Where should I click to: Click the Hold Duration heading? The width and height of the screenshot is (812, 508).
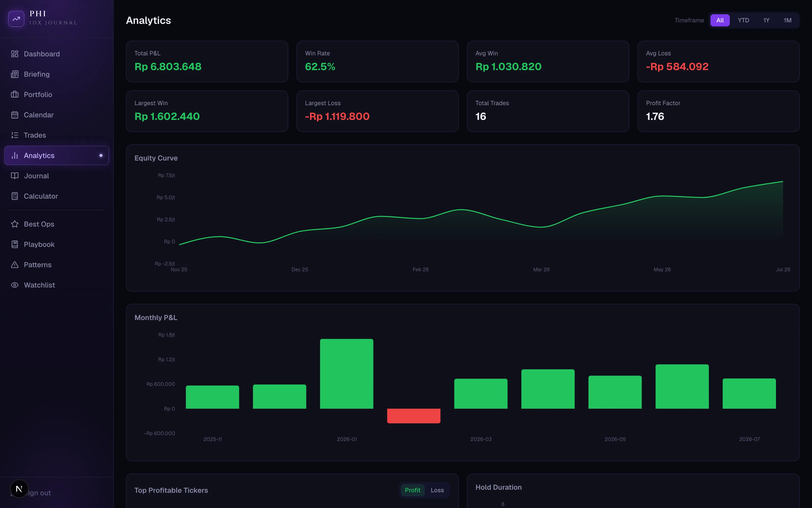498,487
